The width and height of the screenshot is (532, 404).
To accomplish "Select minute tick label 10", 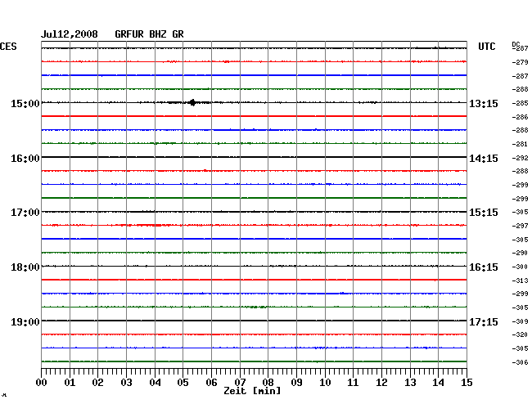I will (x=325, y=383).
